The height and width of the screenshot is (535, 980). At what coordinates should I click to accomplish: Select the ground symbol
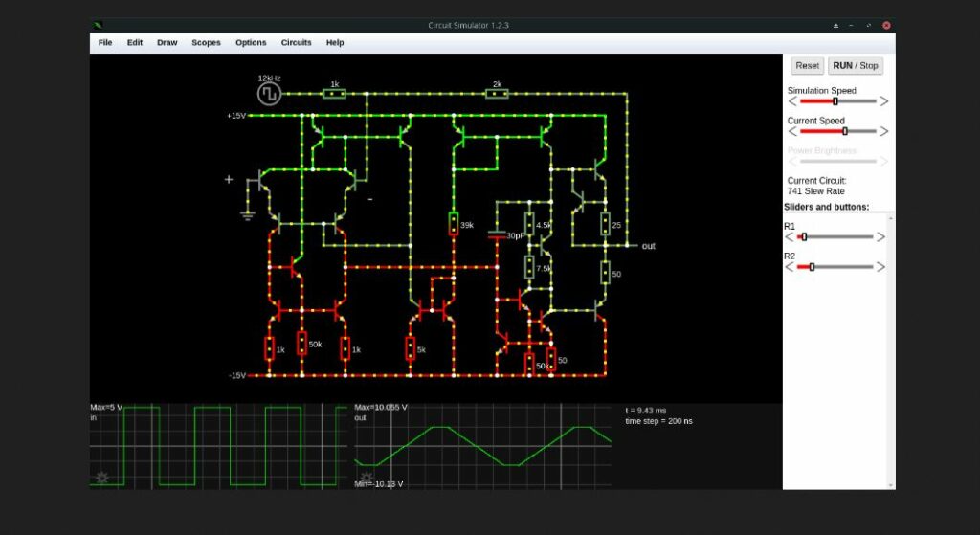pos(248,215)
